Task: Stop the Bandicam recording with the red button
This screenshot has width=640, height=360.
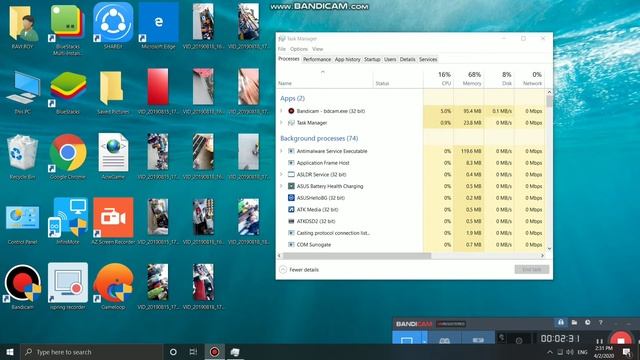Action: click(x=621, y=340)
